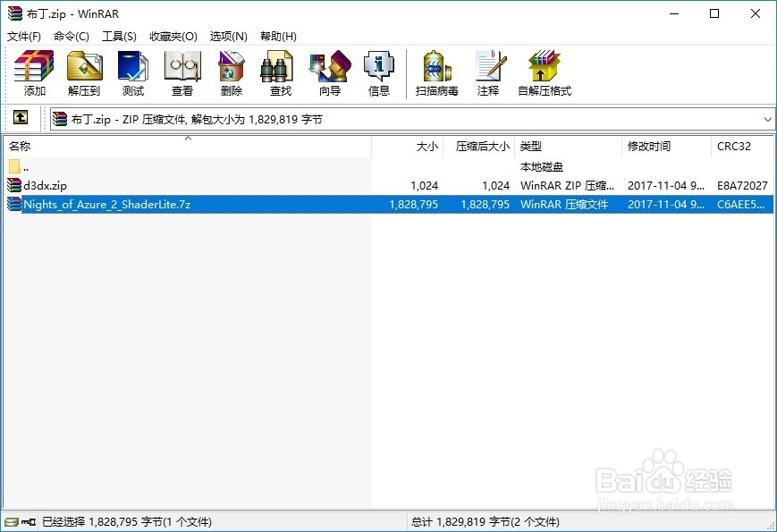The width and height of the screenshot is (777, 532).
Task: Show archive 信息 (Info)
Action: click(x=378, y=73)
